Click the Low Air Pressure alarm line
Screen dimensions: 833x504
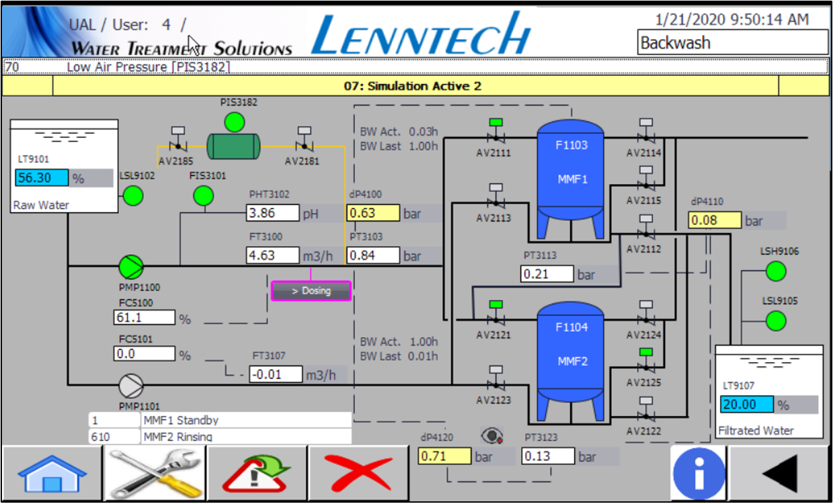pyautogui.click(x=415, y=67)
